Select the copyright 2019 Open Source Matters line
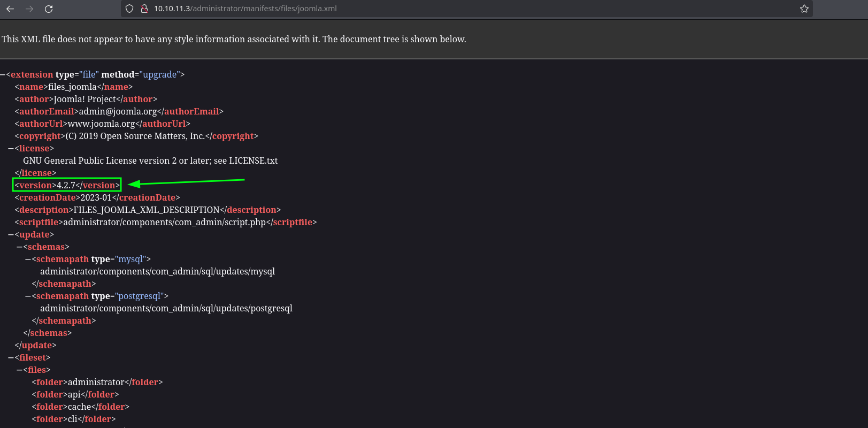The image size is (868, 428). click(136, 136)
